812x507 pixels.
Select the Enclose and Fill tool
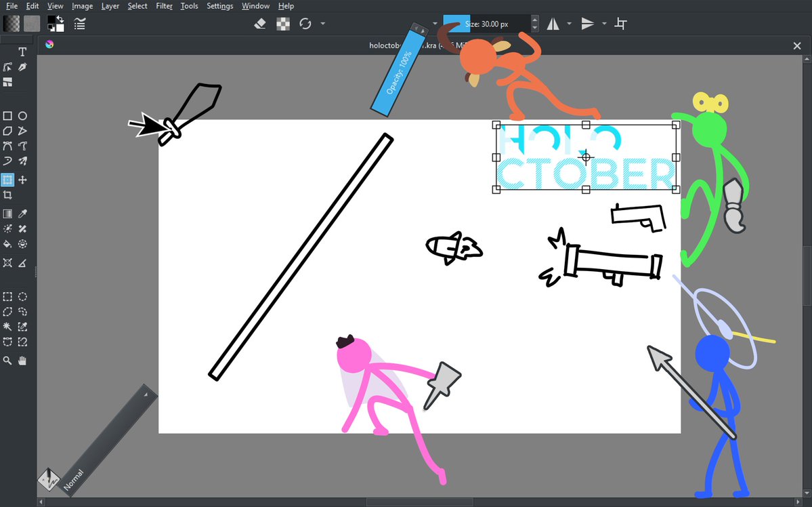click(22, 244)
